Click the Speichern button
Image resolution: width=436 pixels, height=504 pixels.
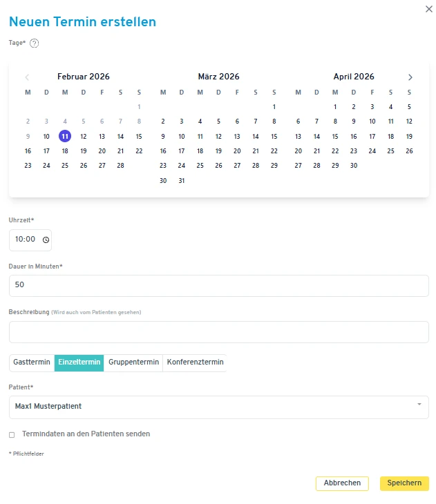404,483
